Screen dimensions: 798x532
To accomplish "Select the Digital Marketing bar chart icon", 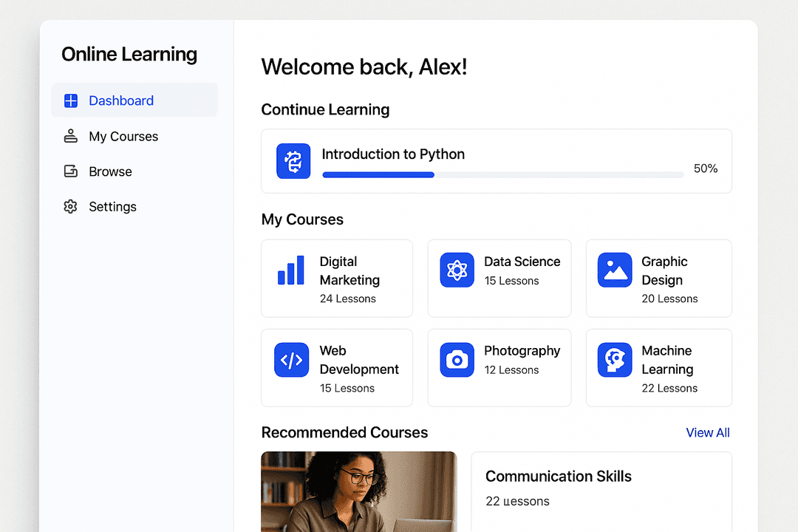I will (290, 270).
